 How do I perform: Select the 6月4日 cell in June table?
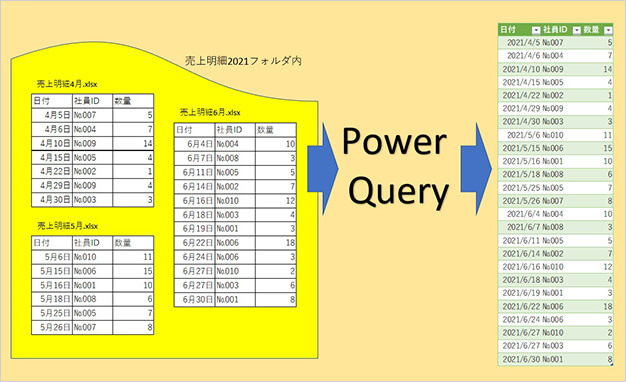195,144
